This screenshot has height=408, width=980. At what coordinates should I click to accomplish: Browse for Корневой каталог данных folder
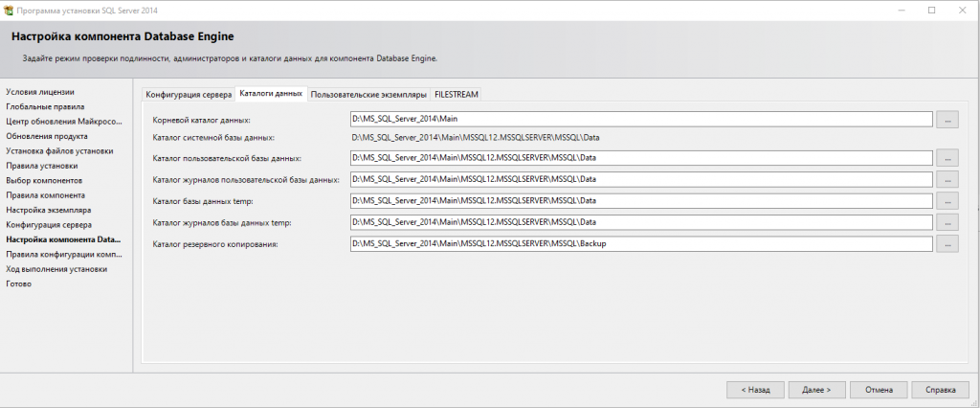pos(947,120)
